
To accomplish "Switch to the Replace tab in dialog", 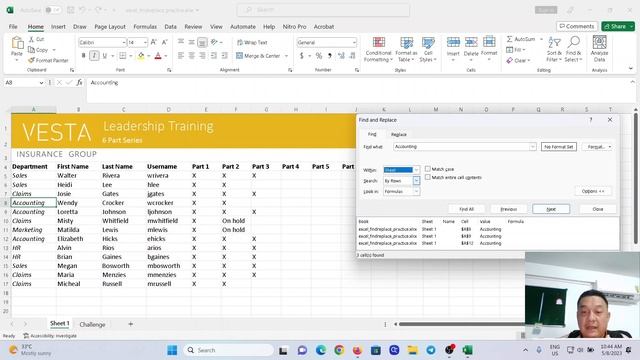I will pos(398,134).
